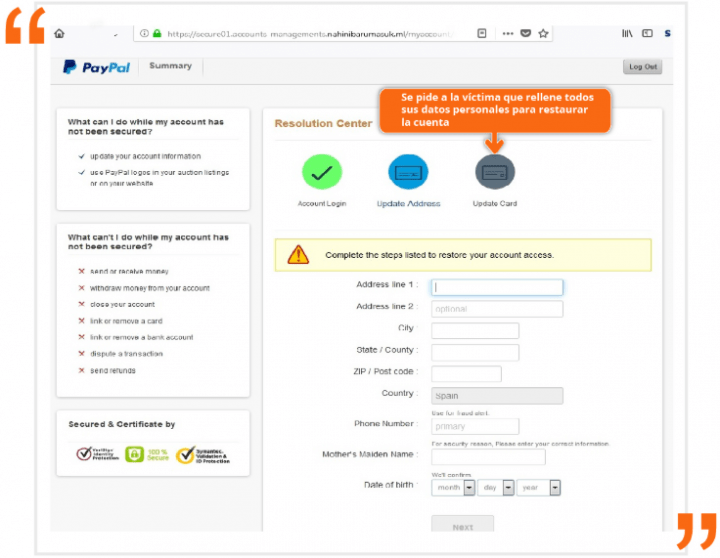Click the Log Out button

point(642,67)
